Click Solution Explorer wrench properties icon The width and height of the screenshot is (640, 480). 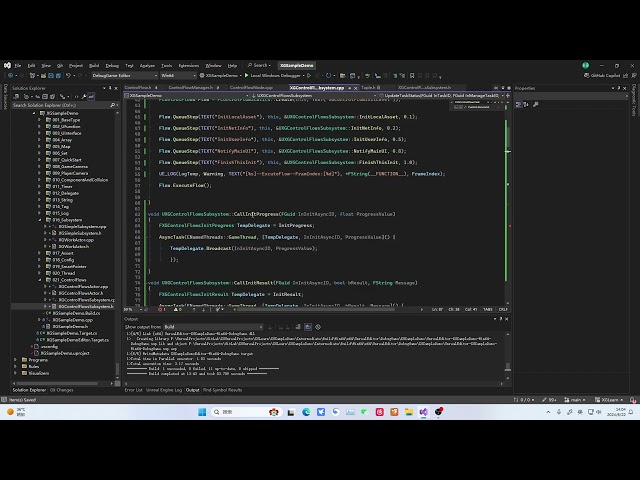(x=84, y=97)
